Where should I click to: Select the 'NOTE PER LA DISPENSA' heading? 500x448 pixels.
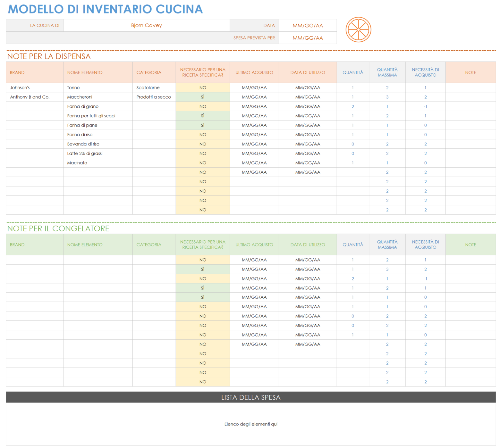(x=49, y=56)
